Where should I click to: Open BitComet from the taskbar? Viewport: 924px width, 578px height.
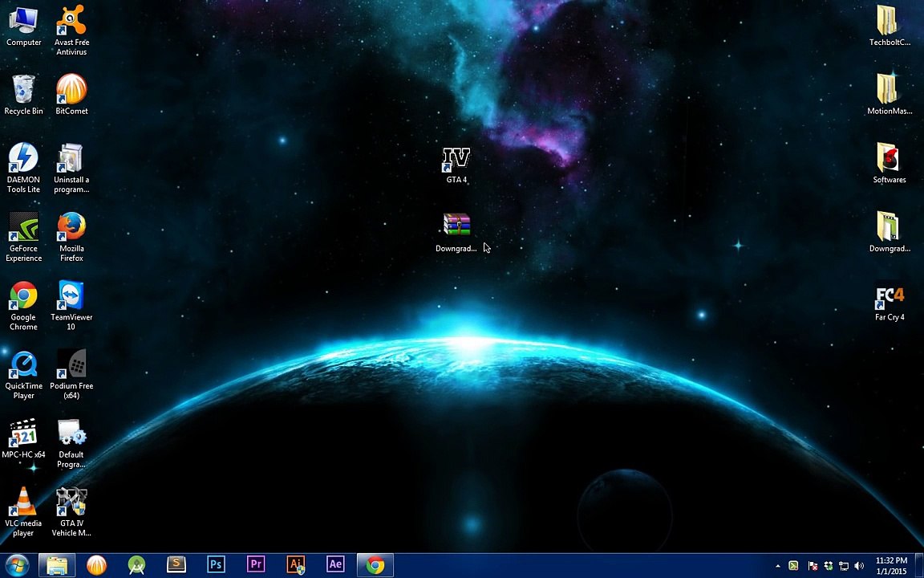[96, 566]
